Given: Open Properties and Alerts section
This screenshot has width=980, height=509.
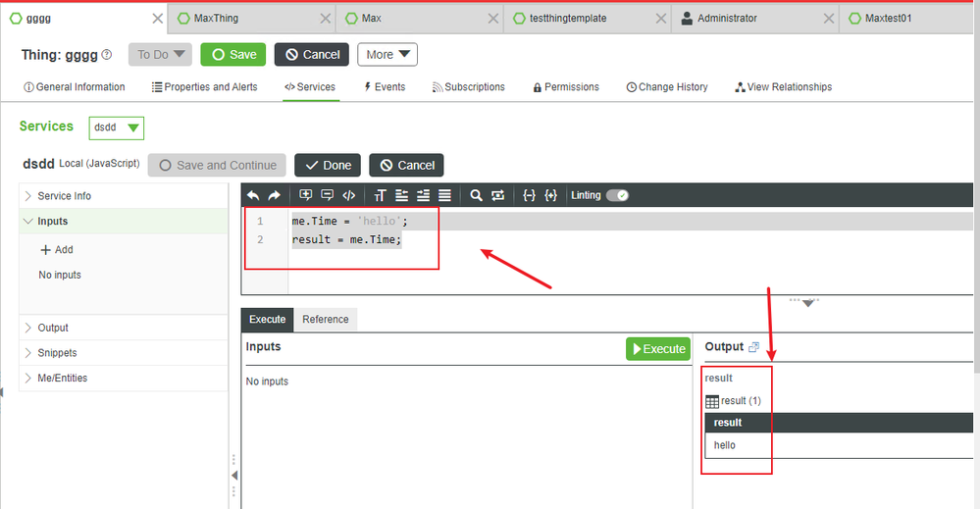Looking at the screenshot, I should pos(204,87).
